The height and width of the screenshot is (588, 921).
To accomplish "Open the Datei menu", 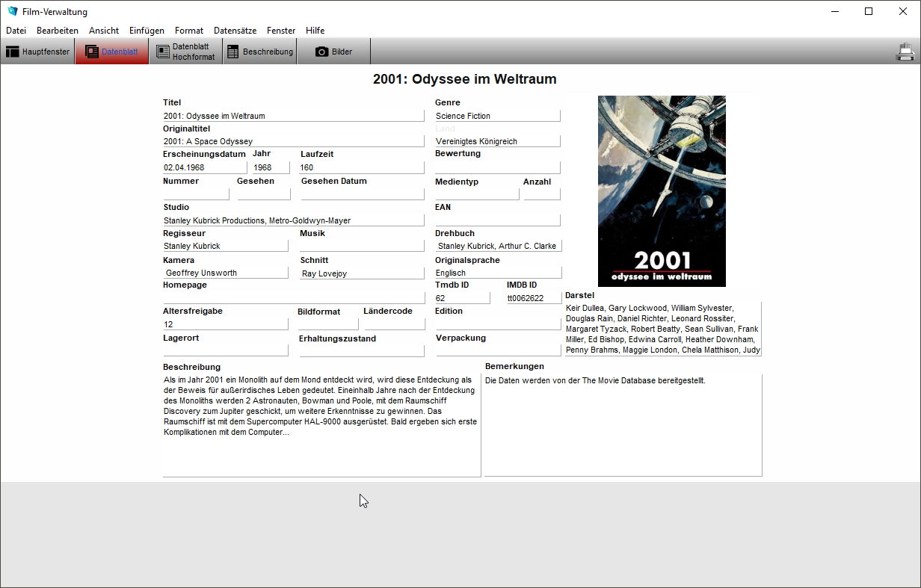I will coord(16,31).
